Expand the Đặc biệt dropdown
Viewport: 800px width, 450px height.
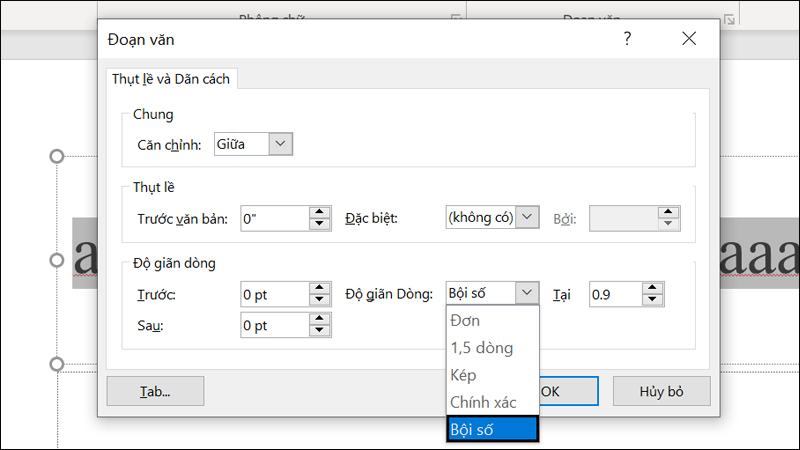point(529,218)
